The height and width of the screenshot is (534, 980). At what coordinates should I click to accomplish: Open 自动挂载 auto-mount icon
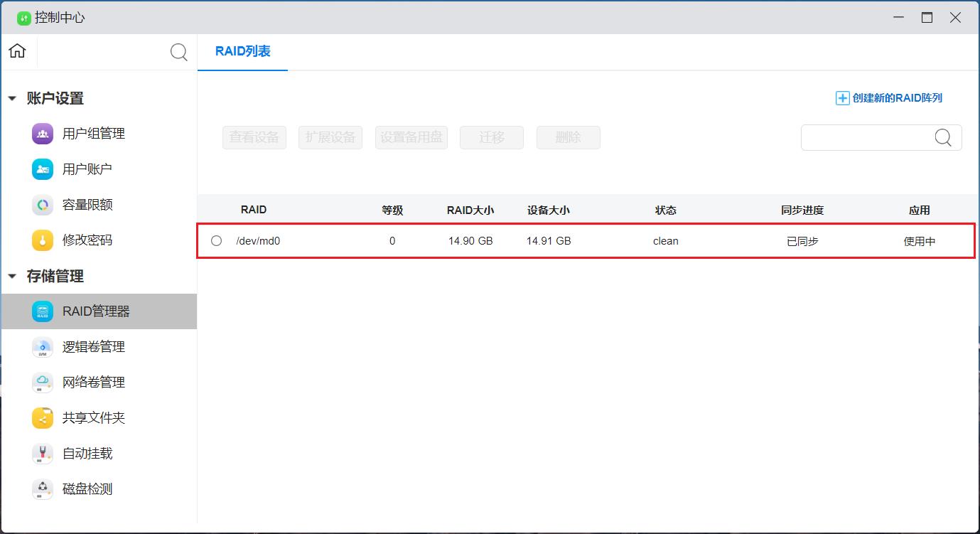(43, 454)
